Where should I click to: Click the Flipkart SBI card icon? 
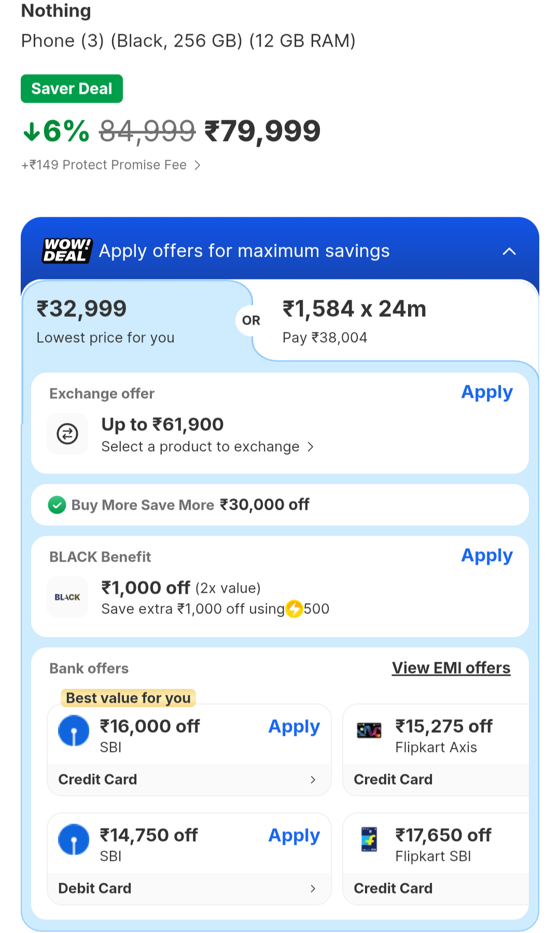369,839
